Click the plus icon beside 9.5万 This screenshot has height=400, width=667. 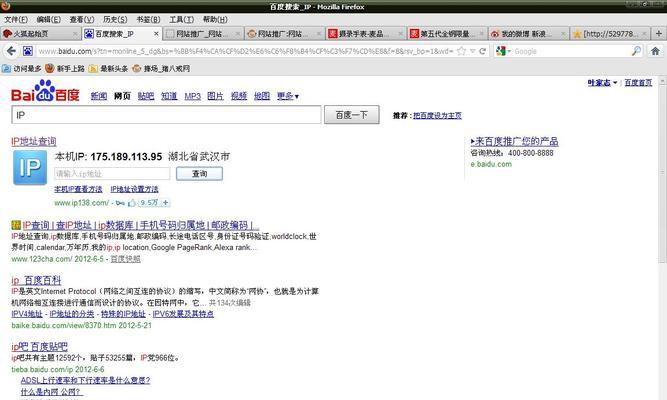click(165, 203)
